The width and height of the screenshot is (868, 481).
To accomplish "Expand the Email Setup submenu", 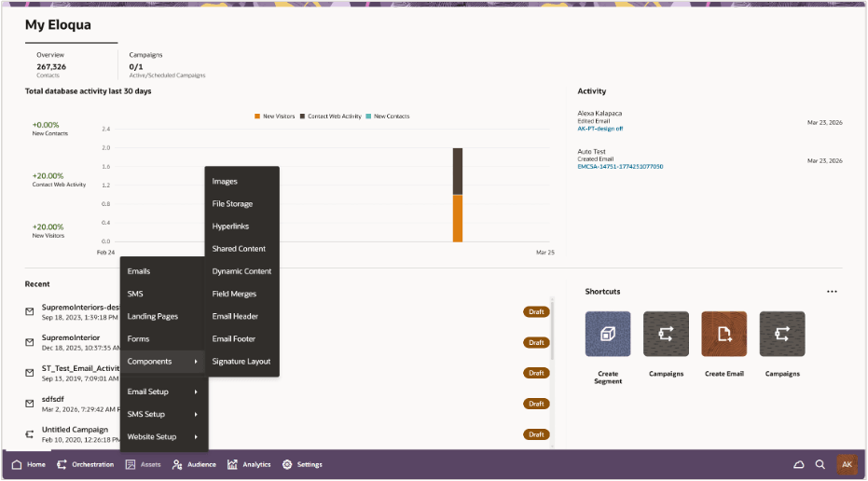I will click(x=164, y=392).
